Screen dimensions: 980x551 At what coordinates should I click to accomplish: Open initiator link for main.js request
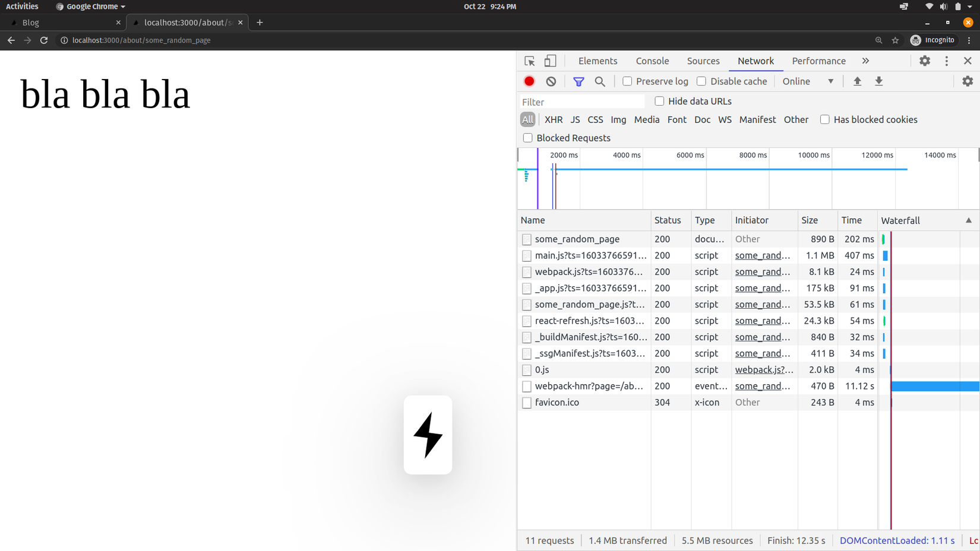tap(763, 256)
